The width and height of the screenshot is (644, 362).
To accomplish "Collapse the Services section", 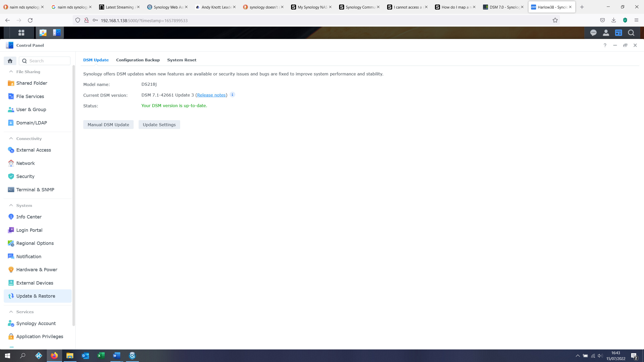I will (11, 312).
